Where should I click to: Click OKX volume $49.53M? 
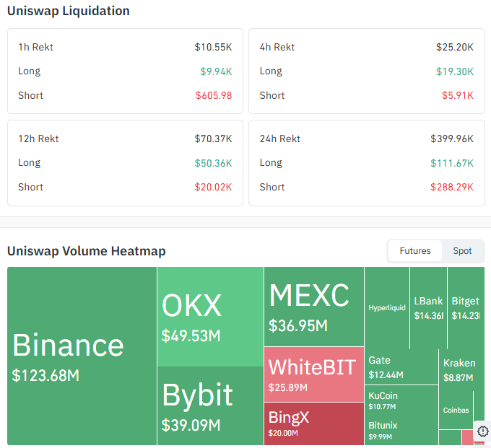(191, 335)
